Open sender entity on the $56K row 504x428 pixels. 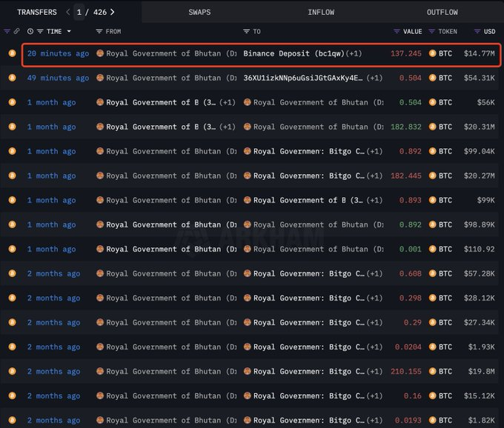tap(156, 102)
